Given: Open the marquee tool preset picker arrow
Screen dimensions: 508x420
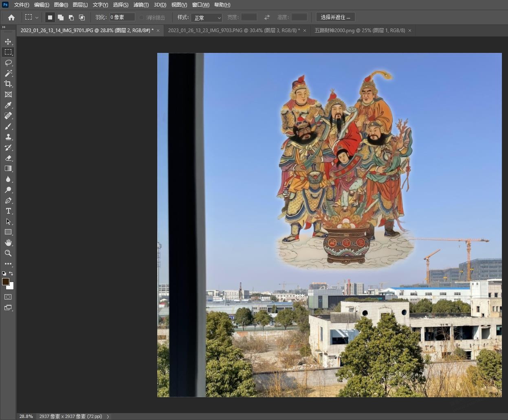Looking at the screenshot, I should tap(37, 17).
